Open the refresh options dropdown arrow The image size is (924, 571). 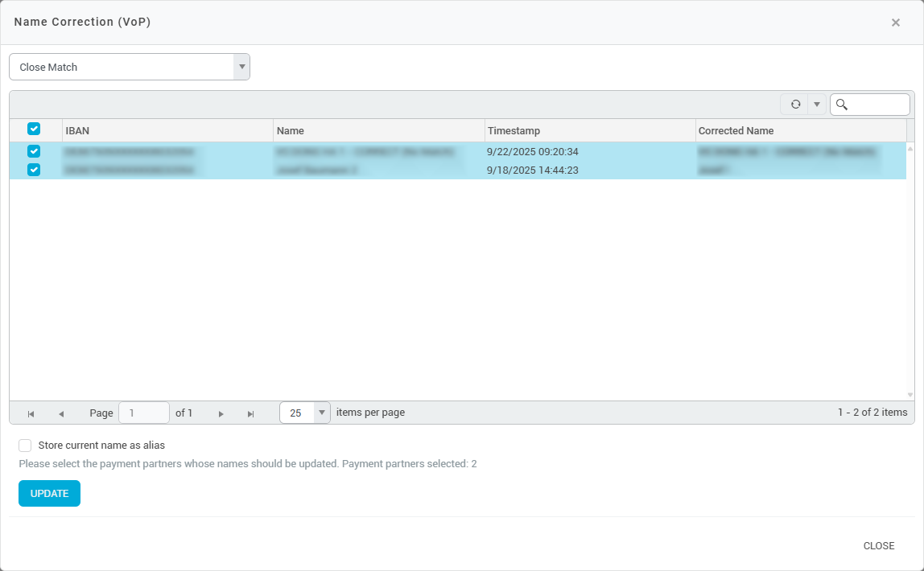(817, 105)
